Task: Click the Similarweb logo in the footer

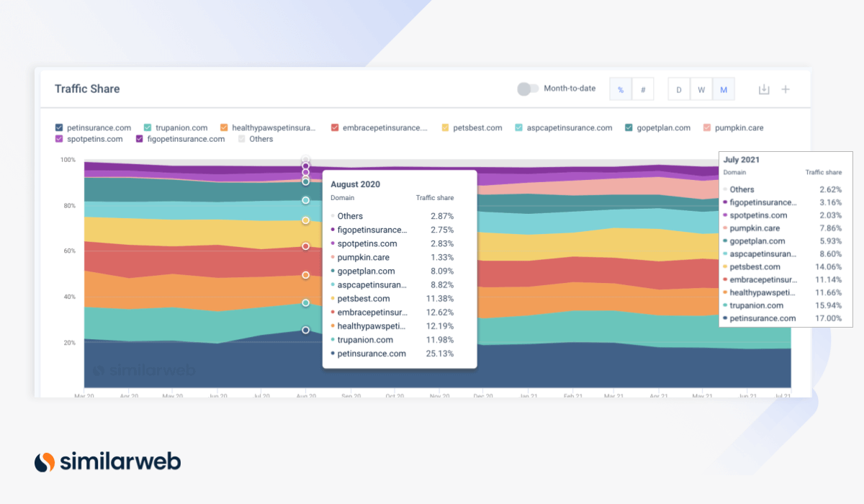Action: (106, 461)
